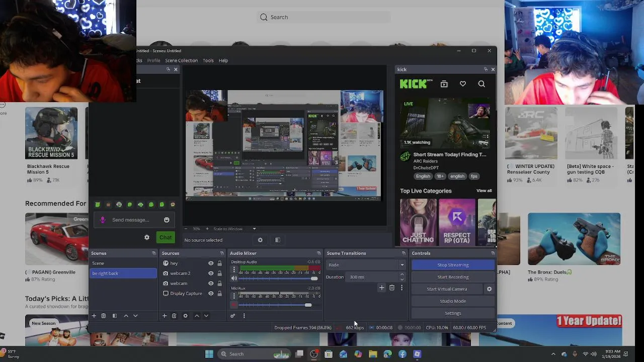Open advanced audio properties gears icon
644x362 pixels.
point(232,316)
